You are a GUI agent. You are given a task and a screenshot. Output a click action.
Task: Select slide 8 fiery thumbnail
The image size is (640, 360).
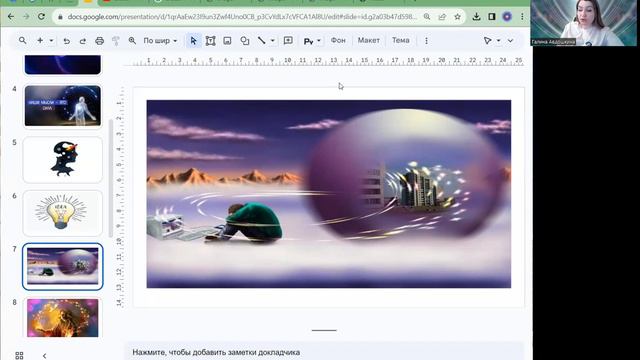coord(62,318)
